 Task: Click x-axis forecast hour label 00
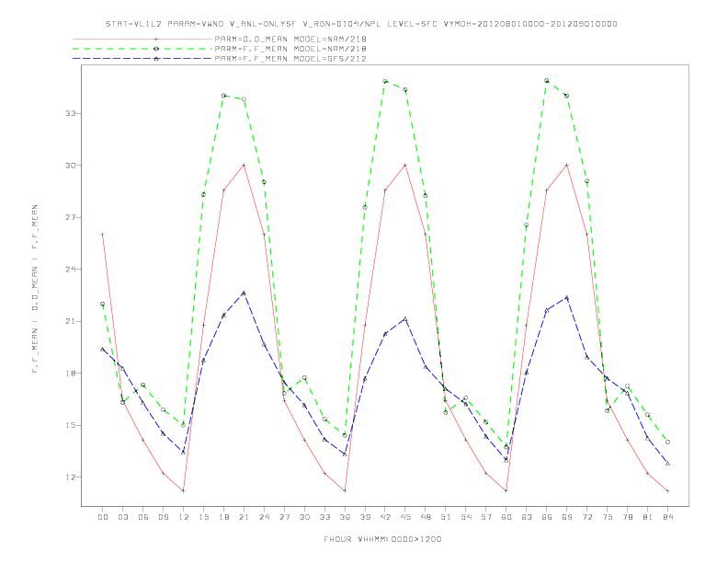tap(103, 517)
